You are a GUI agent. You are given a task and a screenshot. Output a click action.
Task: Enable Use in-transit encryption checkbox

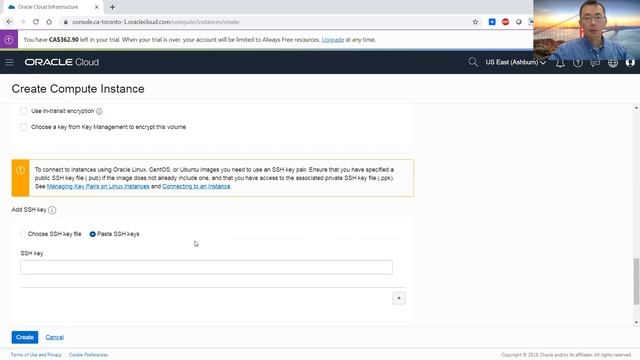[x=24, y=111]
